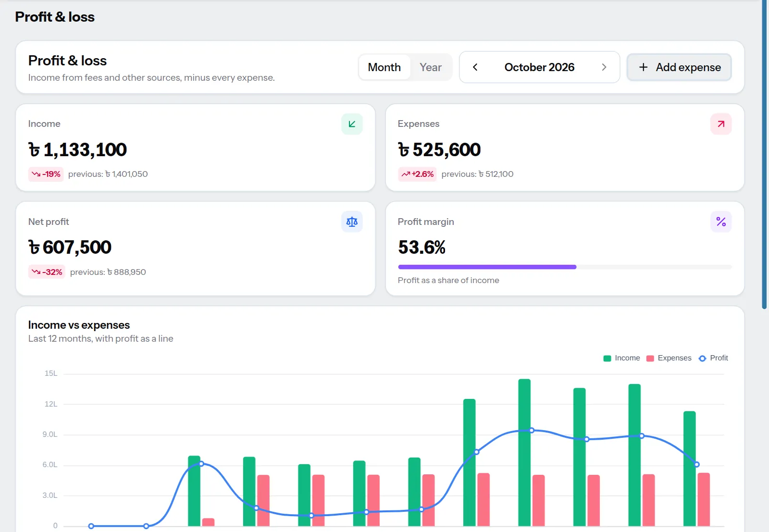Switch period view to Month

(384, 67)
